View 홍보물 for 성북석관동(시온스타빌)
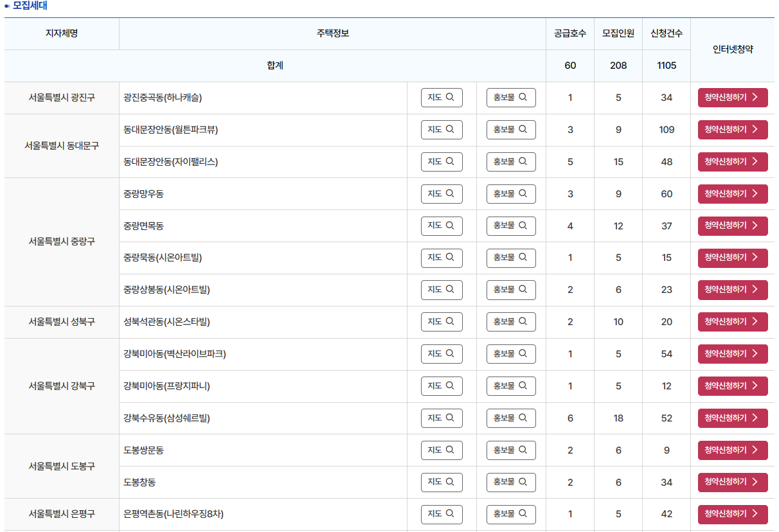 click(511, 322)
